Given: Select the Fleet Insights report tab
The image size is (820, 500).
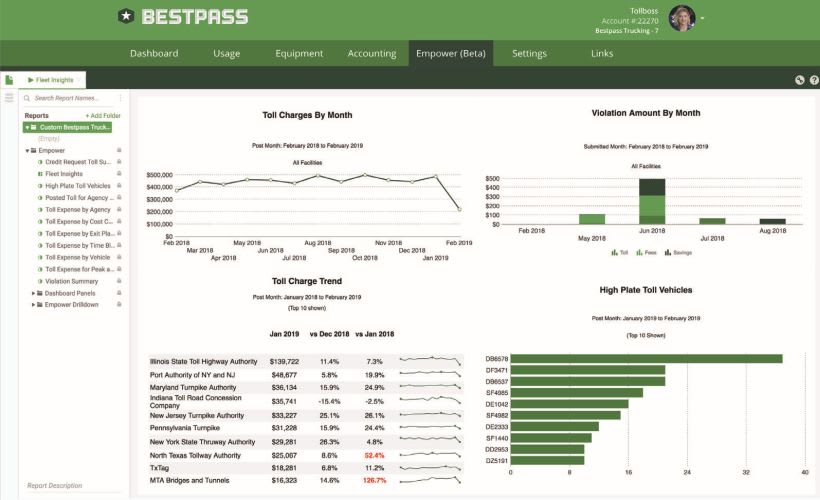Looking at the screenshot, I should tap(51, 80).
